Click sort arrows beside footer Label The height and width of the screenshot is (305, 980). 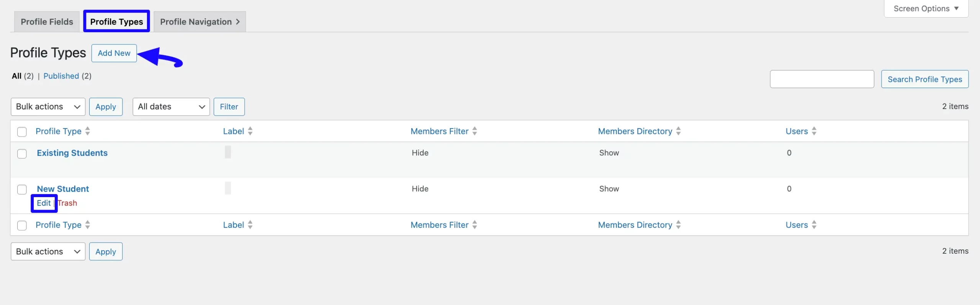point(250,225)
